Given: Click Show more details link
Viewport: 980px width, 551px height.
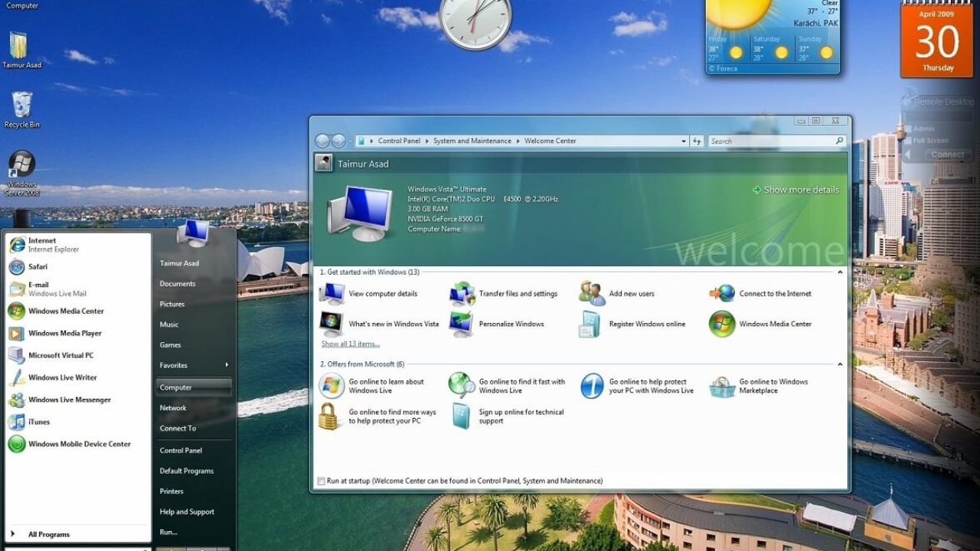Looking at the screenshot, I should point(795,190).
